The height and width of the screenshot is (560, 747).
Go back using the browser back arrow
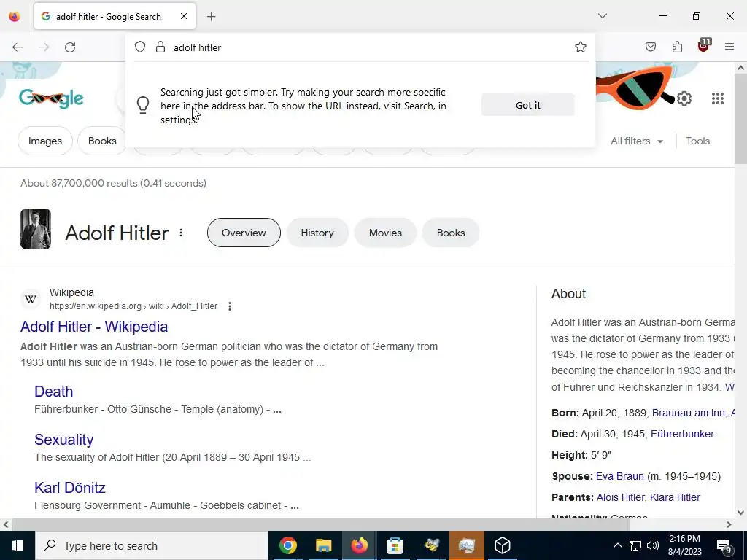click(18, 47)
